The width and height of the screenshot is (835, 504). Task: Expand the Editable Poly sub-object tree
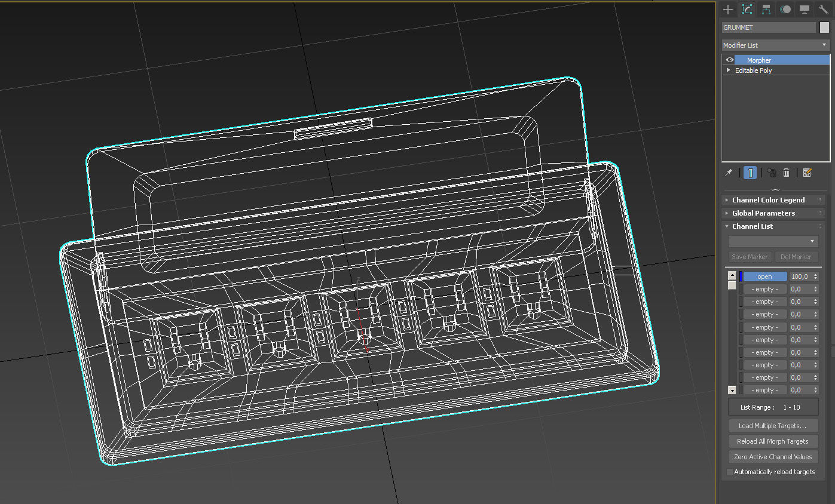coord(728,70)
